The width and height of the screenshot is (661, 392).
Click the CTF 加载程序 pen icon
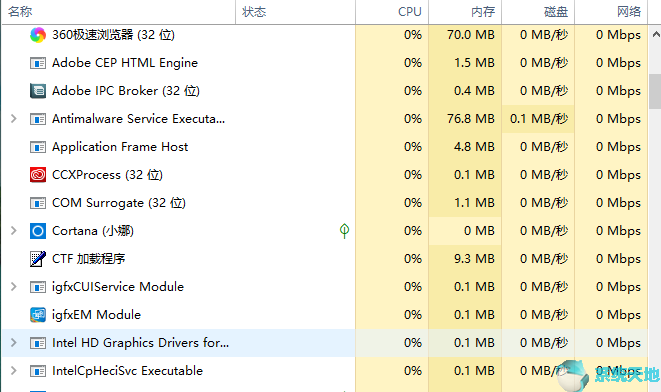38,259
